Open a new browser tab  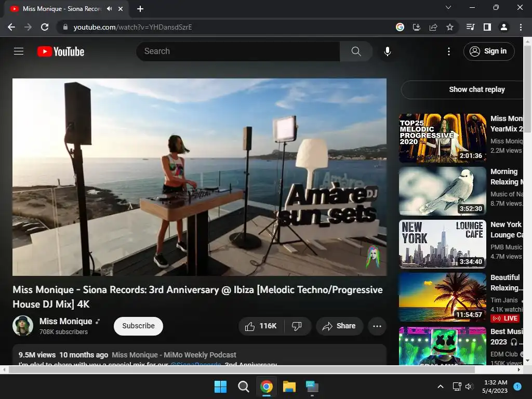140,9
